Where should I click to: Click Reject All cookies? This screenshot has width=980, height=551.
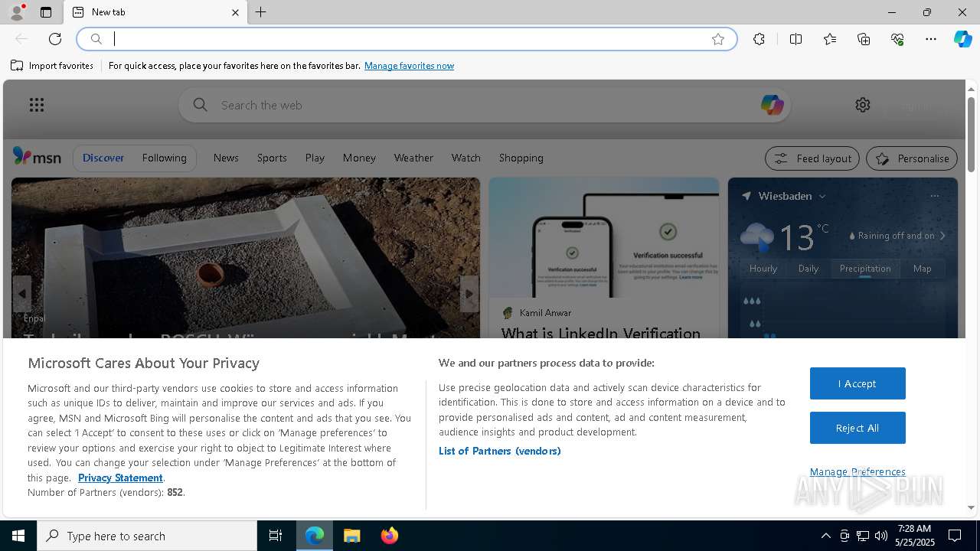[x=857, y=428]
